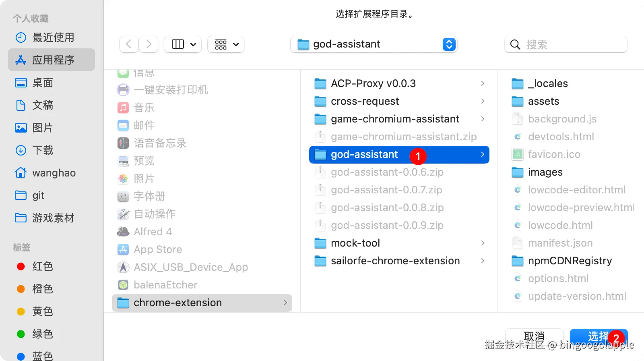Open the grouping options dropdown
Screen dimensions: 644x361
(226, 44)
